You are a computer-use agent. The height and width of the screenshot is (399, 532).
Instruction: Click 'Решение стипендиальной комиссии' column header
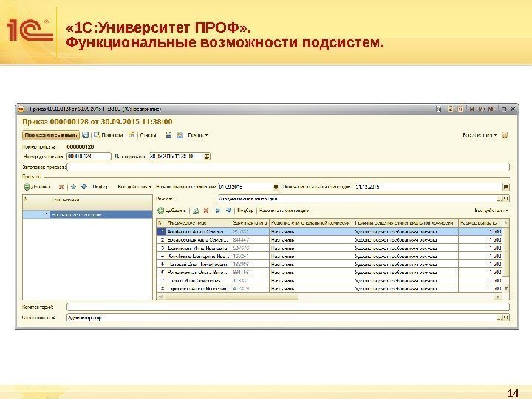(x=311, y=223)
